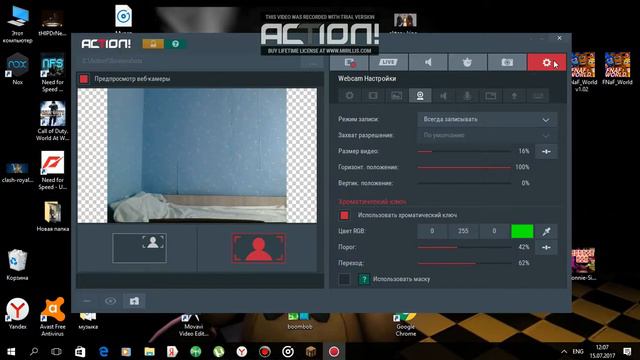Viewport: 640px width, 360px height.
Task: Show hidden system tray icons chevron
Action: [x=564, y=351]
